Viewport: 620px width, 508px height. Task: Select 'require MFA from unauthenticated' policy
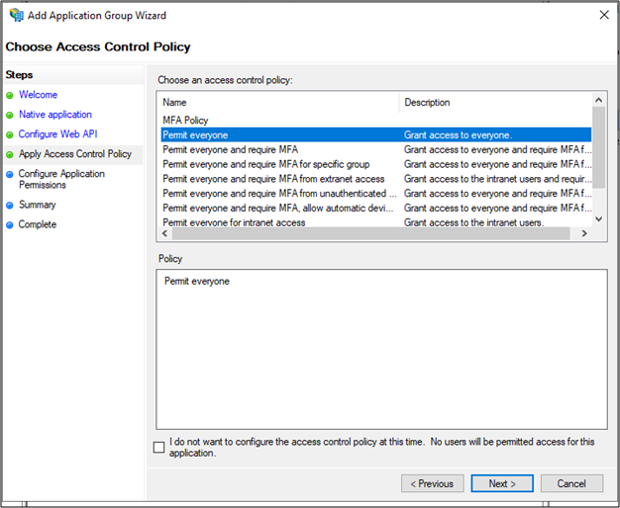click(376, 193)
